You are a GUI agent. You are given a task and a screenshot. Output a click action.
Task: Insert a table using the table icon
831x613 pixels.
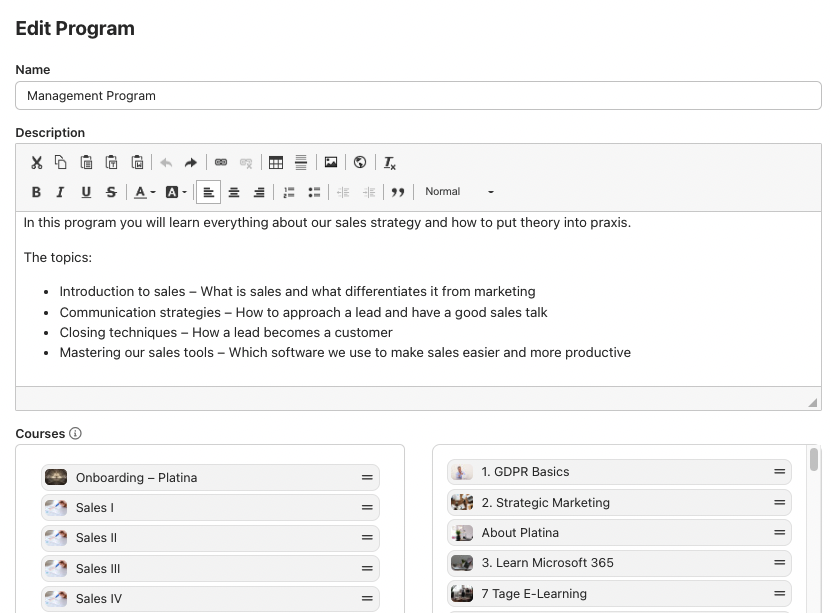pos(276,162)
